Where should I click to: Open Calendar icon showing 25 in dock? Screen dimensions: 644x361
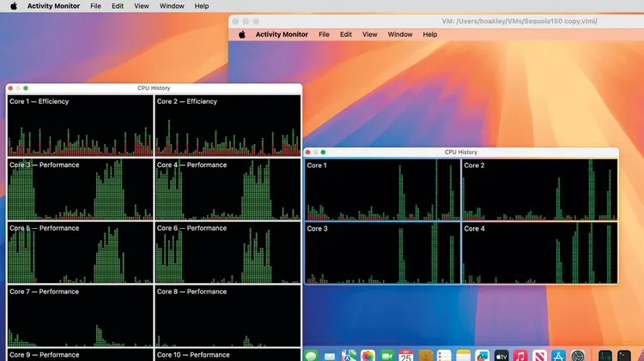406,356
